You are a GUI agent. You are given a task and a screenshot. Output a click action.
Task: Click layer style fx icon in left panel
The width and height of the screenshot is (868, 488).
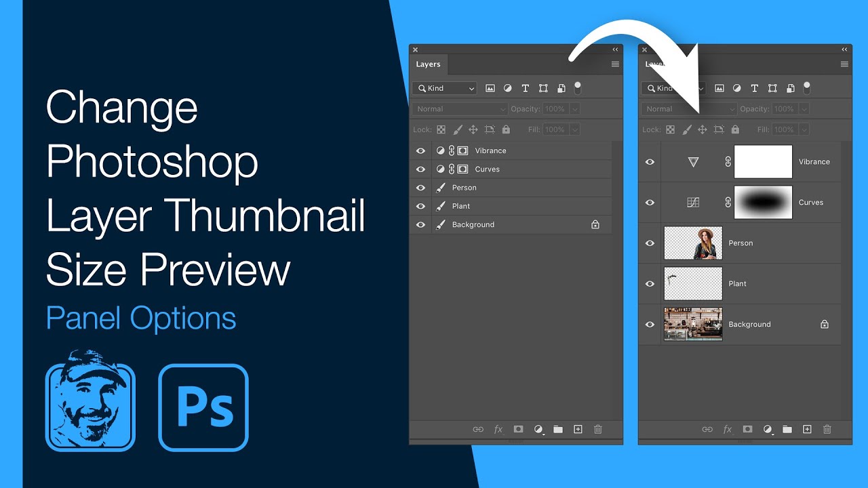498,429
